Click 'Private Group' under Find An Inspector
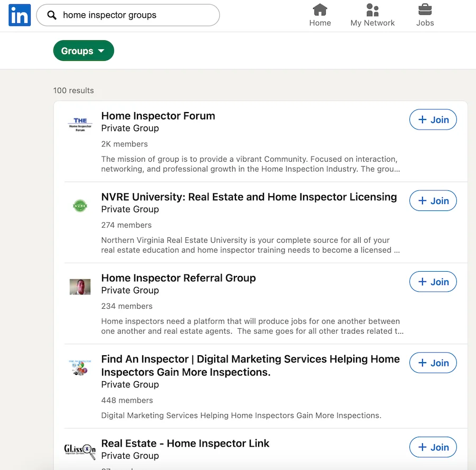The width and height of the screenshot is (476, 470). [x=130, y=384]
